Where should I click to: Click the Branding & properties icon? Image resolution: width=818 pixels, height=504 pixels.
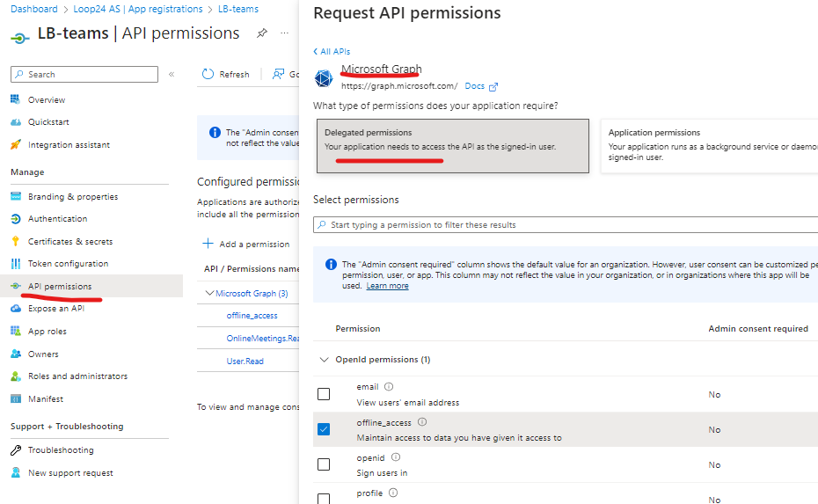click(x=16, y=196)
